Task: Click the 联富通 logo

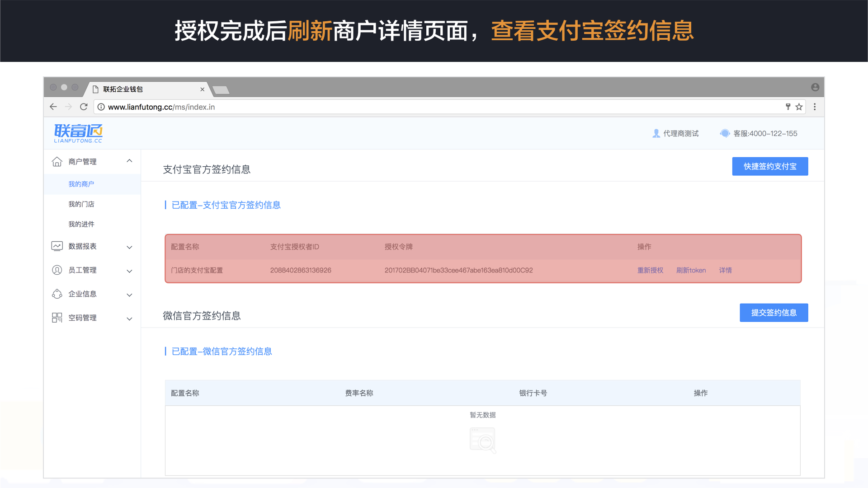Action: point(78,133)
